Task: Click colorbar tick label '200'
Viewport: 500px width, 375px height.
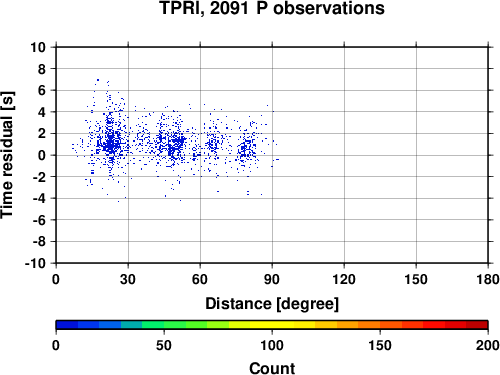Action: [487, 345]
